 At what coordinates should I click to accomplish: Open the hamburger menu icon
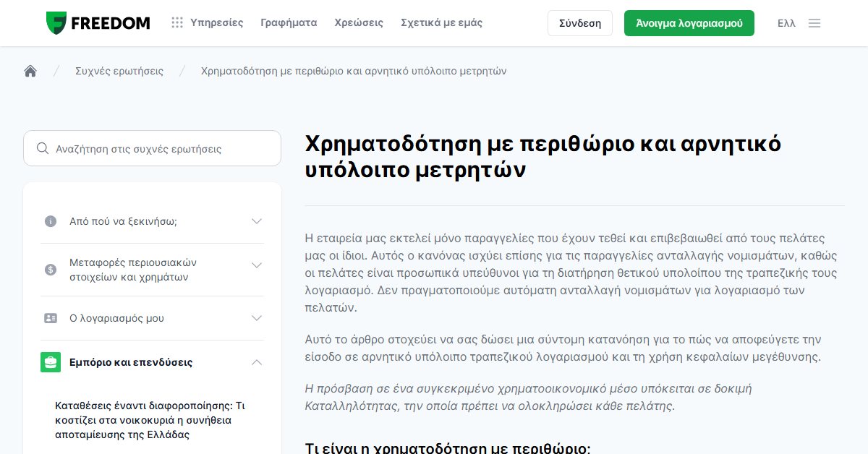814,23
